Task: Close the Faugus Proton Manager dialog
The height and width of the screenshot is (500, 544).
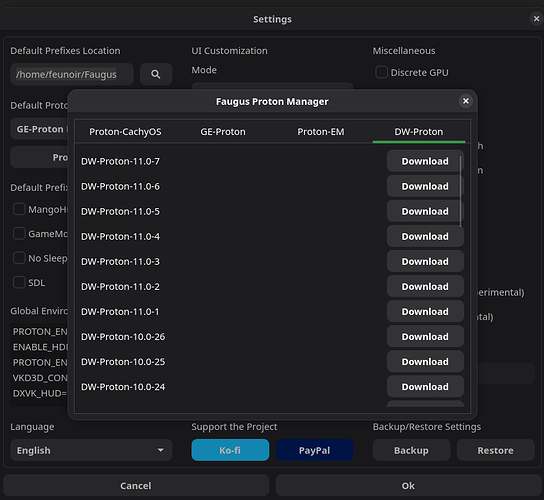Action: 466,101
